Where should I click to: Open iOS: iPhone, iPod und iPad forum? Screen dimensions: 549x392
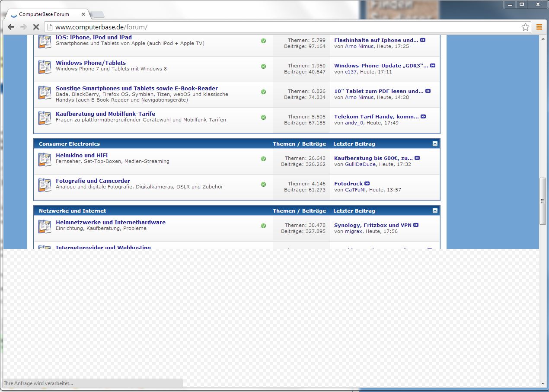[x=94, y=38]
